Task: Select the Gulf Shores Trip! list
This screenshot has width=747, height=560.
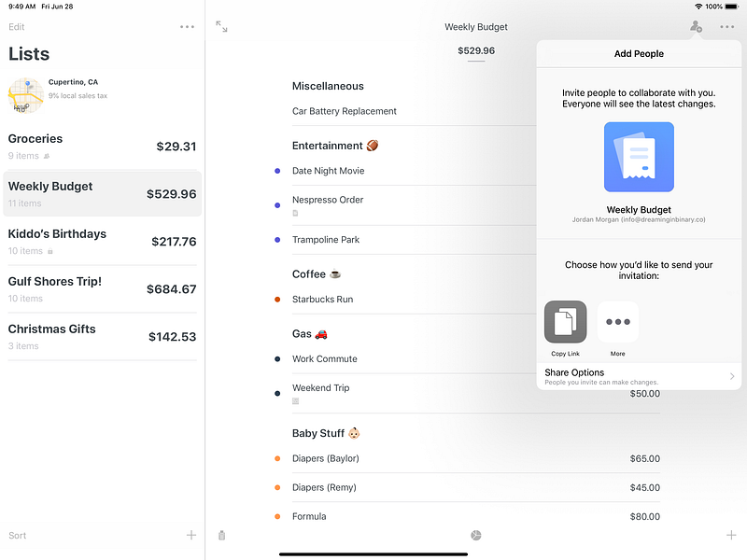Action: (x=102, y=289)
